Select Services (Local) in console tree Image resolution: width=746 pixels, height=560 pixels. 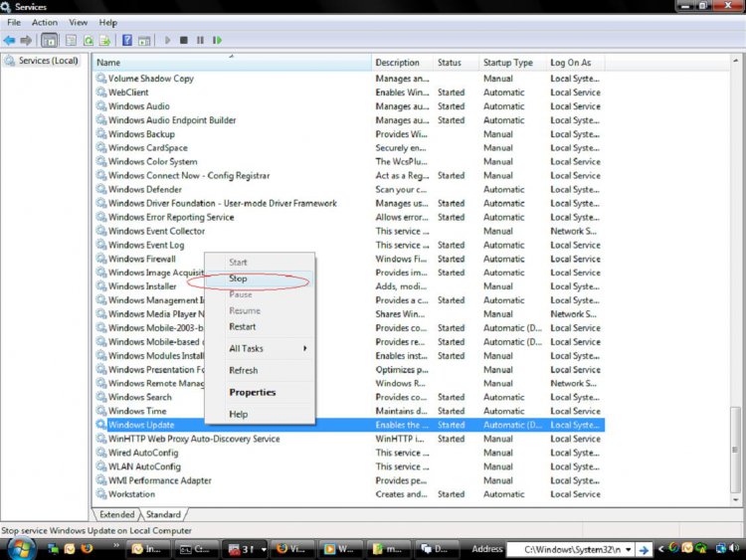pos(48,61)
